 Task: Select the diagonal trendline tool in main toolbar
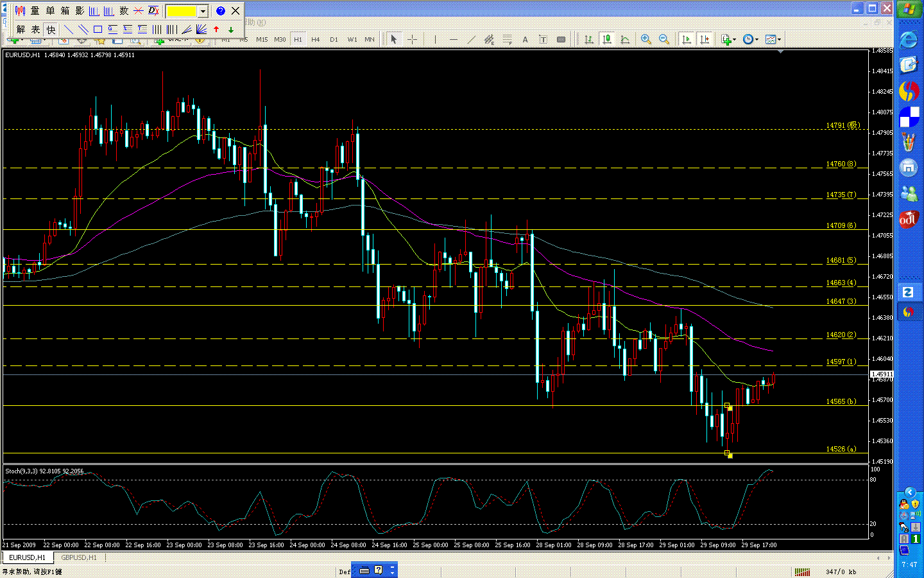[x=471, y=40]
